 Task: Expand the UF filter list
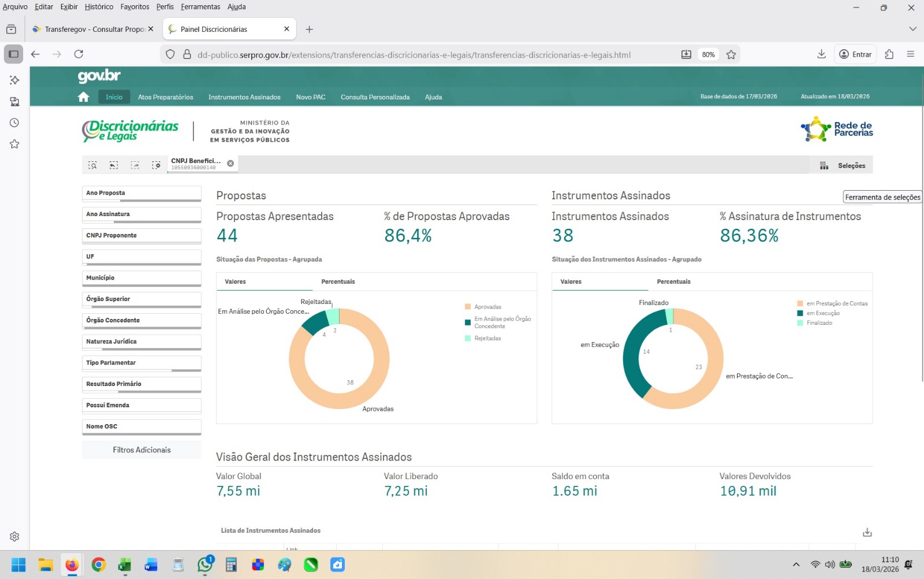[x=141, y=257]
